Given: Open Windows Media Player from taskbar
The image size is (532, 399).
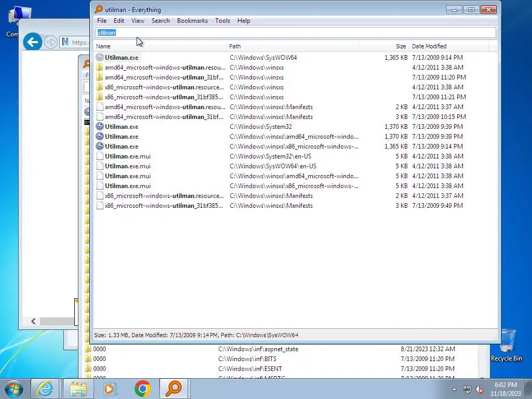Looking at the screenshot, I should (x=110, y=389).
